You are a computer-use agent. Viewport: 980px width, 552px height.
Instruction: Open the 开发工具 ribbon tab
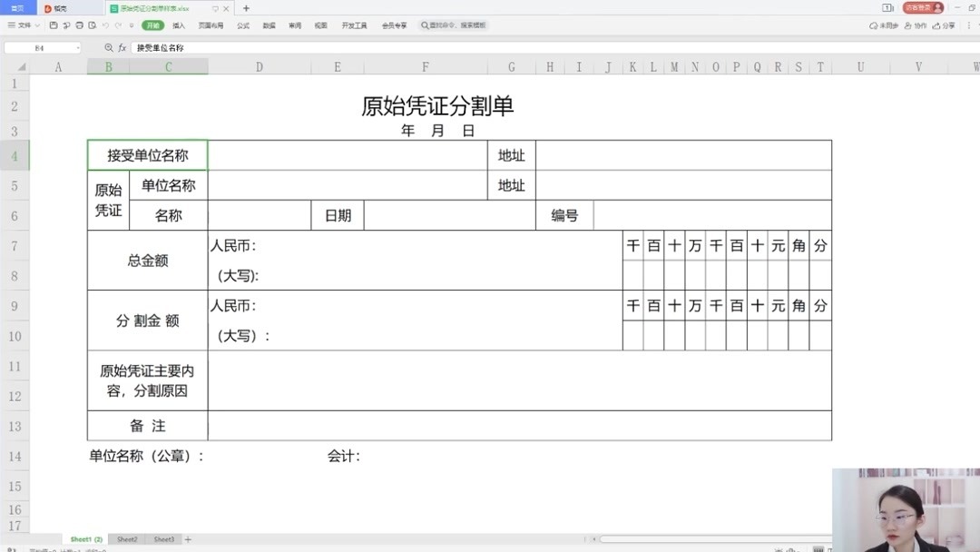point(353,25)
